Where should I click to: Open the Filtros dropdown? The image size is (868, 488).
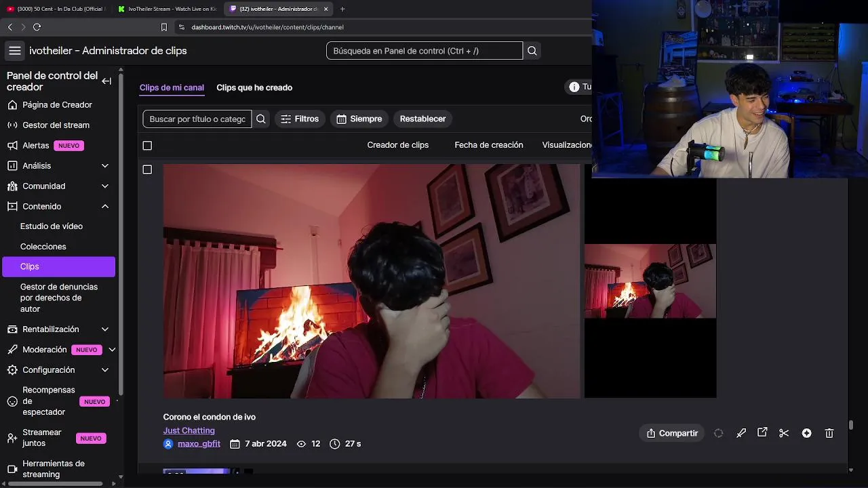(x=300, y=119)
